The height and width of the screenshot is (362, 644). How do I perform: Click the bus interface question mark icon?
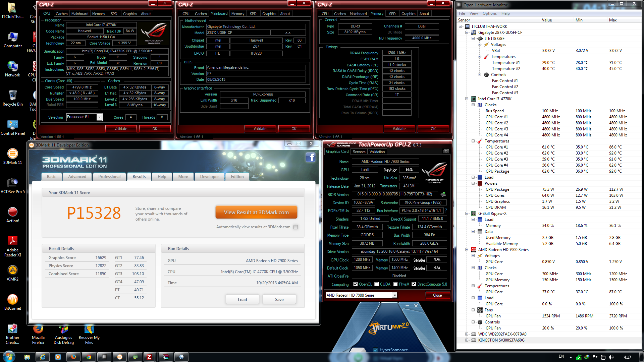446,210
